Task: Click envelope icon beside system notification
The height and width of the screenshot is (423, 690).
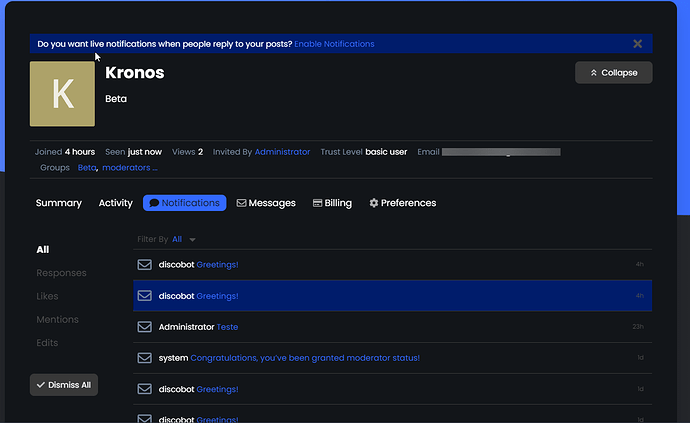Action: 144,358
